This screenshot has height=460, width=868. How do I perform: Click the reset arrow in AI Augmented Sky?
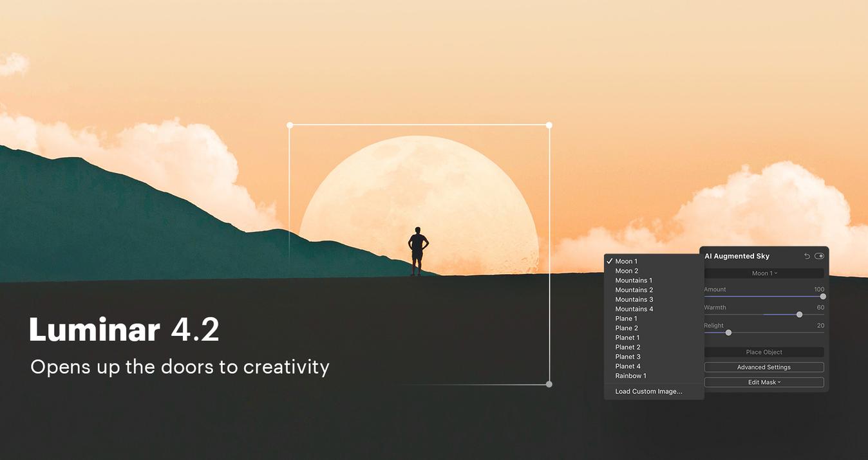click(x=807, y=256)
